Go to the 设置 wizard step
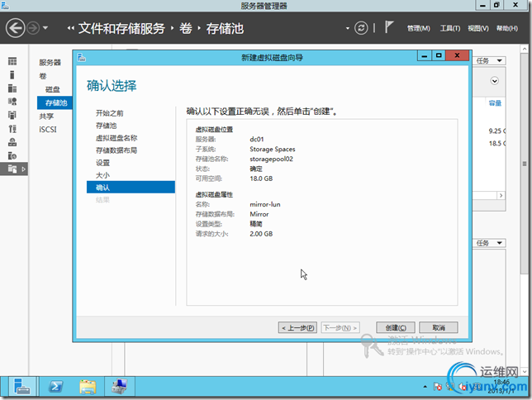532x400 pixels. point(102,163)
